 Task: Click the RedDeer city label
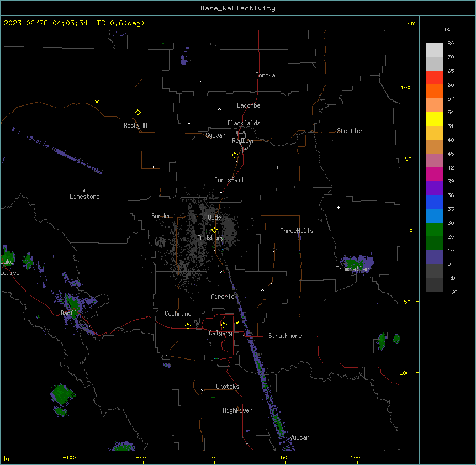pyautogui.click(x=243, y=141)
